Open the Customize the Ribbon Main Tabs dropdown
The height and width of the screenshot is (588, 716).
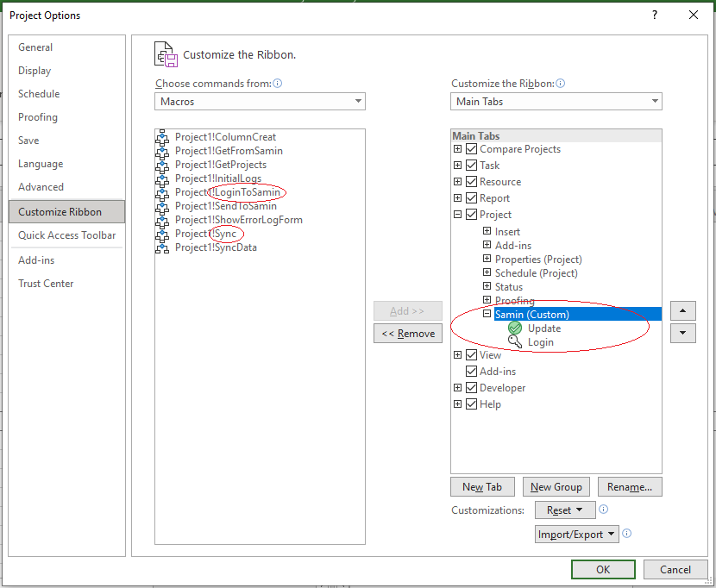coord(556,102)
